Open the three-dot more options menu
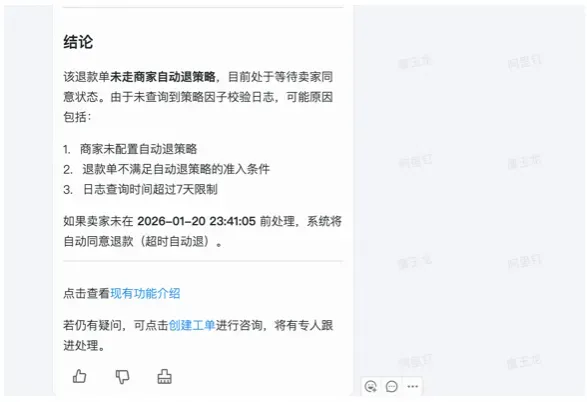This screenshot has height=402, width=587. 413,386
